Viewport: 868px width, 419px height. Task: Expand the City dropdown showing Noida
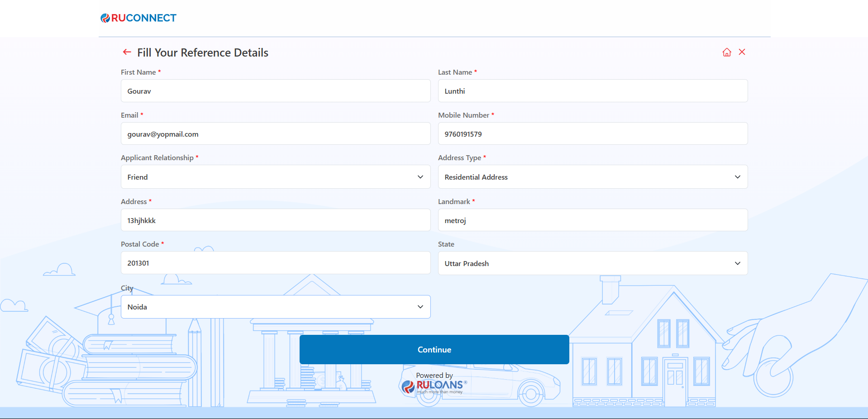click(275, 307)
